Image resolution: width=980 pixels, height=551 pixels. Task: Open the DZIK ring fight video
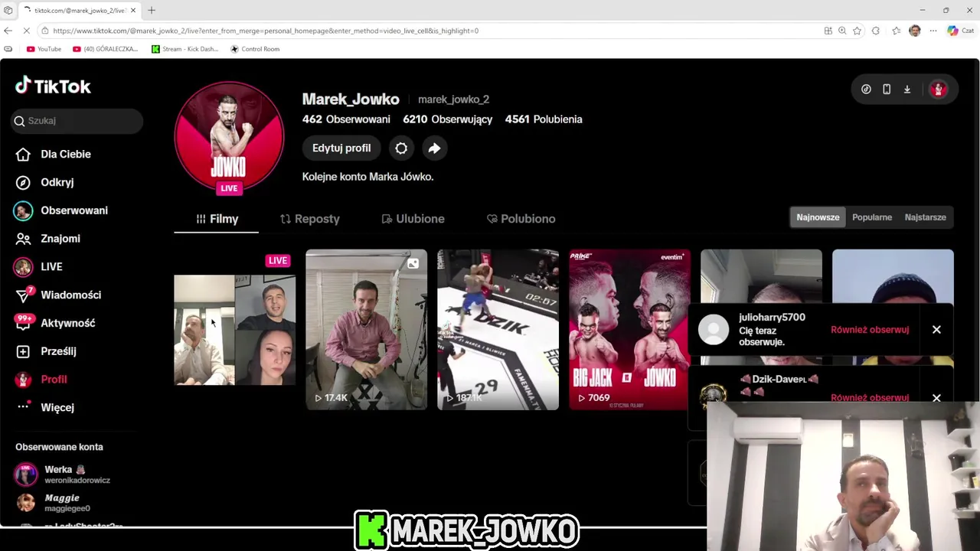(x=498, y=329)
